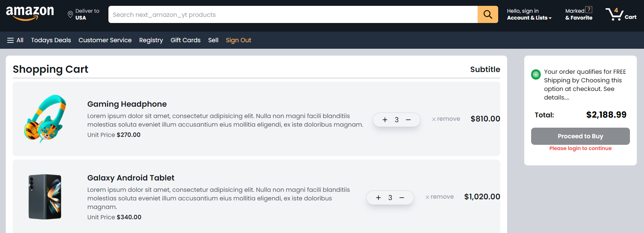Click Unit Price $270.00 text
The width and height of the screenshot is (644, 233).
[114, 135]
